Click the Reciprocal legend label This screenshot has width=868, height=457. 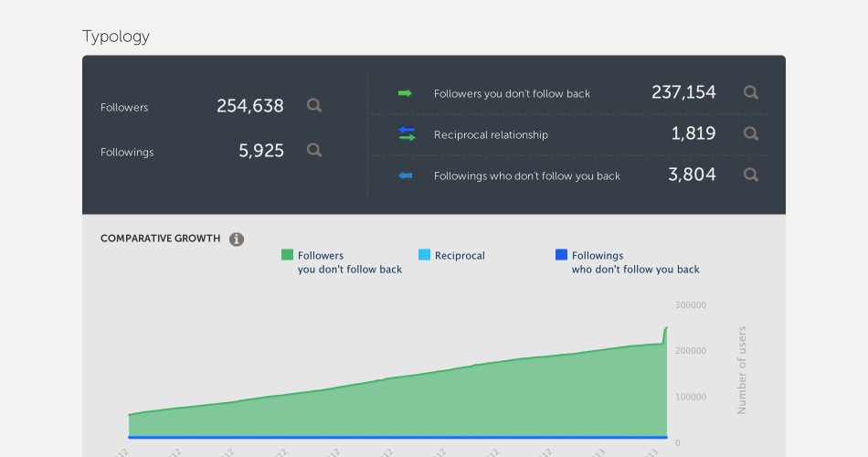(x=460, y=256)
